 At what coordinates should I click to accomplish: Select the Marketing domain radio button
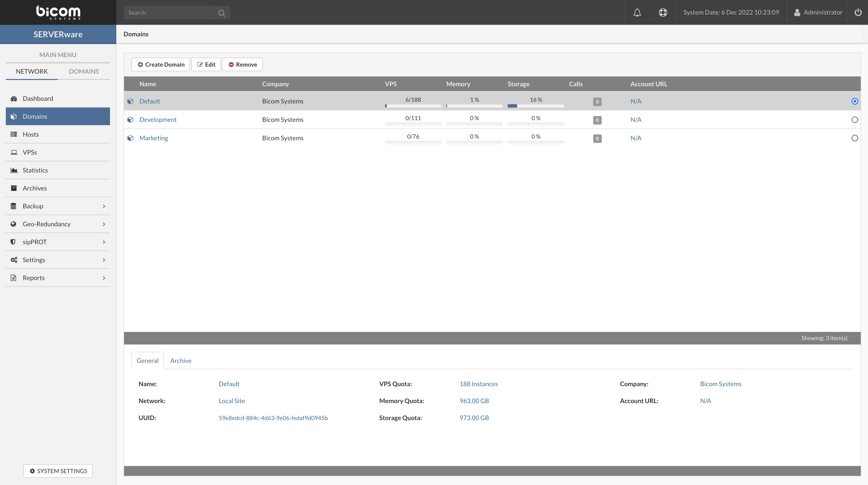(854, 138)
